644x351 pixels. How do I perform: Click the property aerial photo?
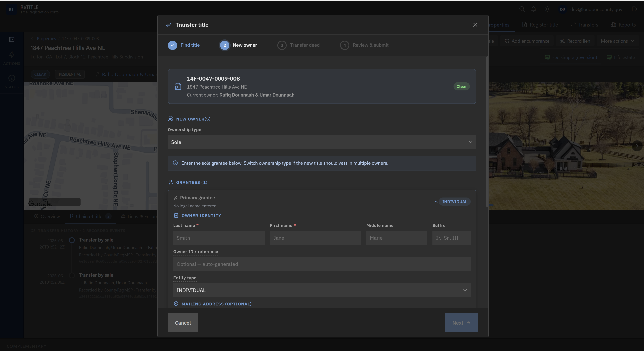(x=566, y=146)
